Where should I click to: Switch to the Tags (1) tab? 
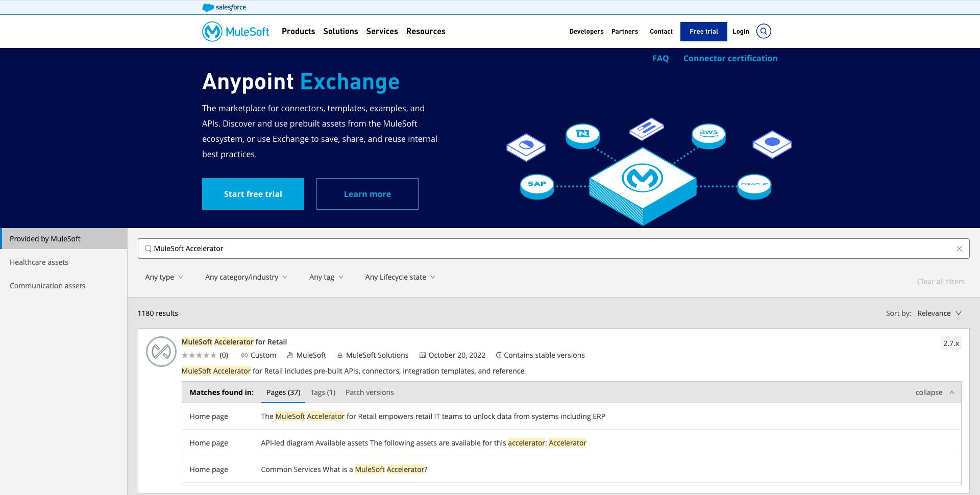click(x=323, y=392)
